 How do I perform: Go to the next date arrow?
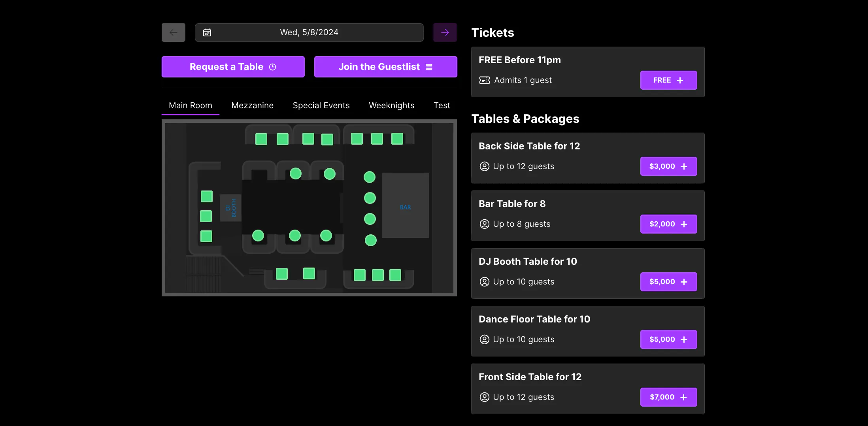click(445, 32)
